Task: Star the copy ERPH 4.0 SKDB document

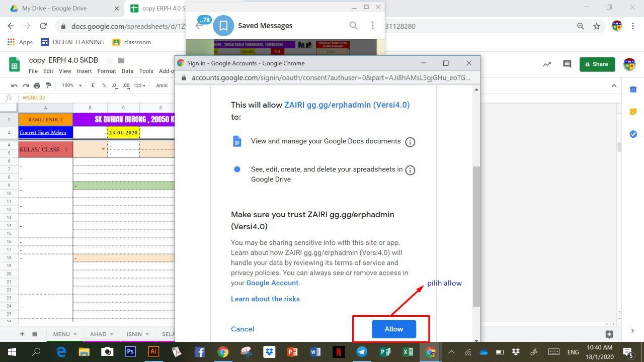Action: pyautogui.click(x=110, y=60)
